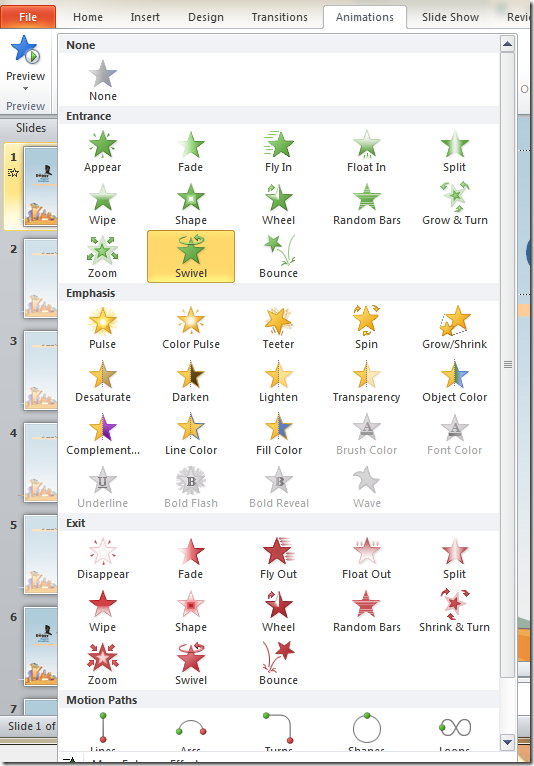534x766 pixels.
Task: Choose Grow & Turn entrance animation
Action: click(454, 204)
